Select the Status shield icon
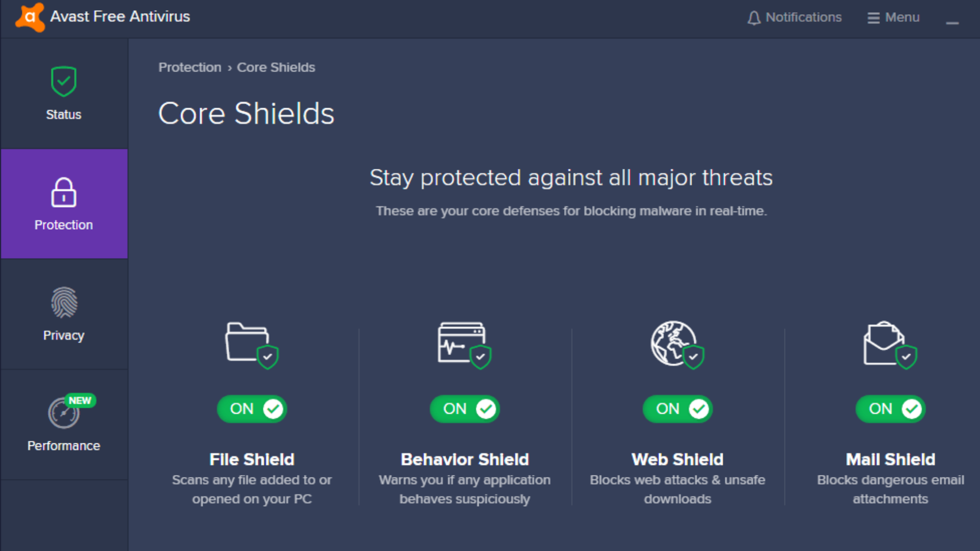Image resolution: width=980 pixels, height=551 pixels. (63, 81)
